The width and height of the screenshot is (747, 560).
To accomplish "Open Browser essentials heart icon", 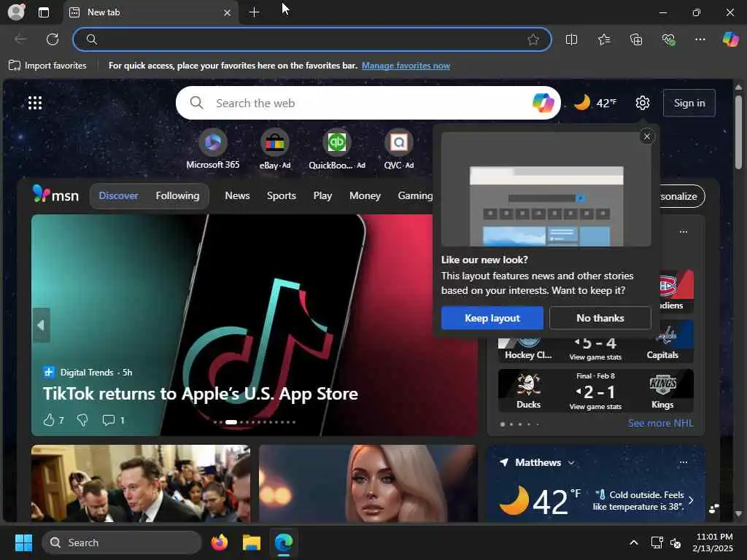I will 668,39.
